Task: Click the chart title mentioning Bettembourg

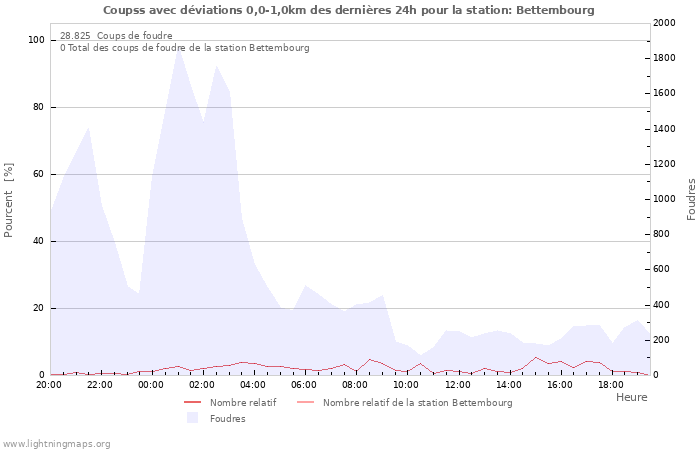Action: coord(349,10)
